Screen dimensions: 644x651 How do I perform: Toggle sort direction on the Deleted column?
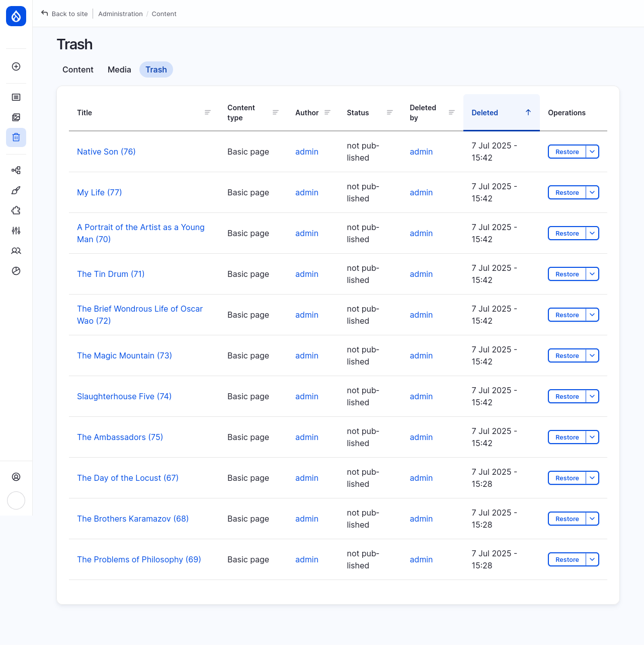tap(528, 112)
